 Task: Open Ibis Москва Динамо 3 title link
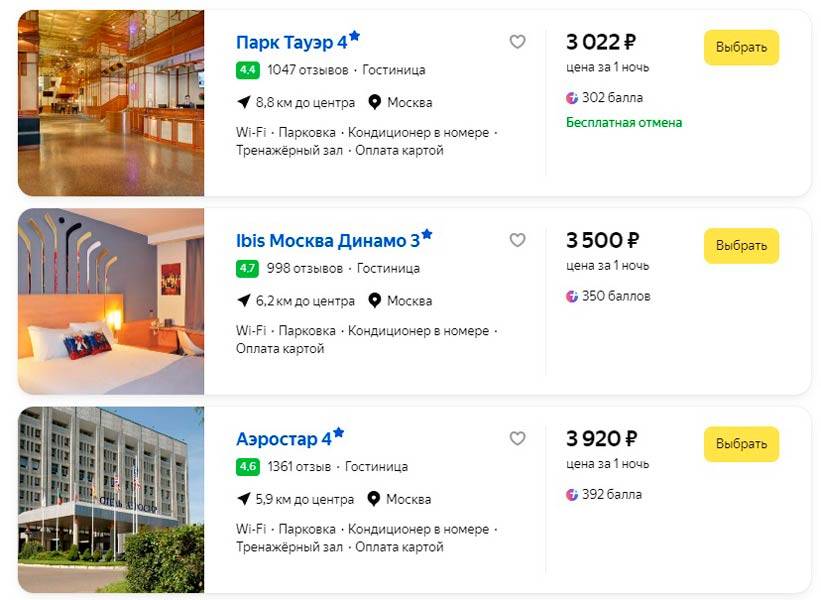pyautogui.click(x=327, y=241)
